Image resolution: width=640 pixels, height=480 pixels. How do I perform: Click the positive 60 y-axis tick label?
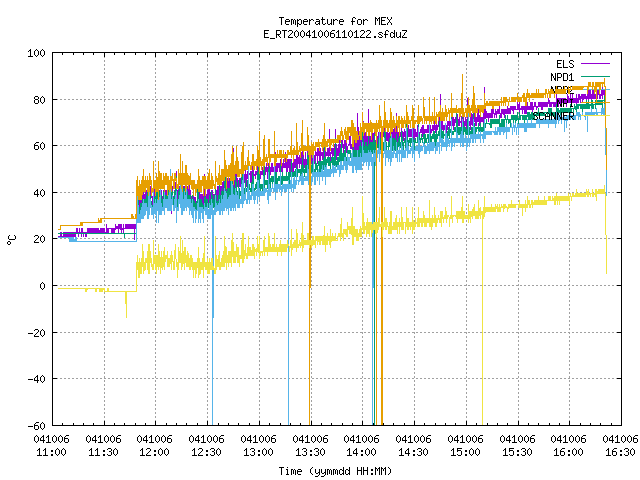pos(39,146)
